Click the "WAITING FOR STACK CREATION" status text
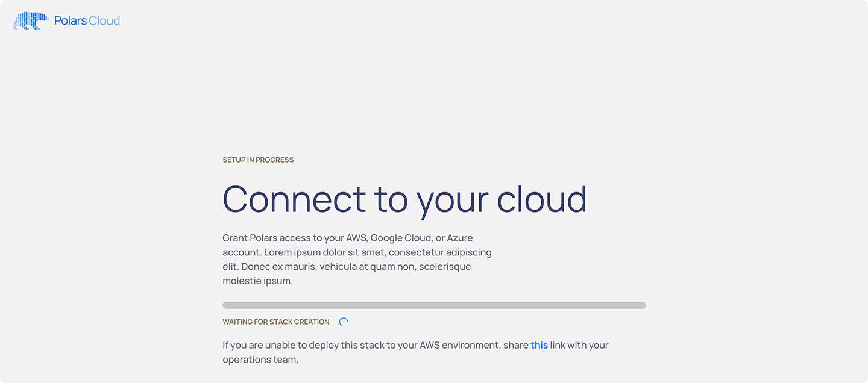868x383 pixels. coord(276,322)
